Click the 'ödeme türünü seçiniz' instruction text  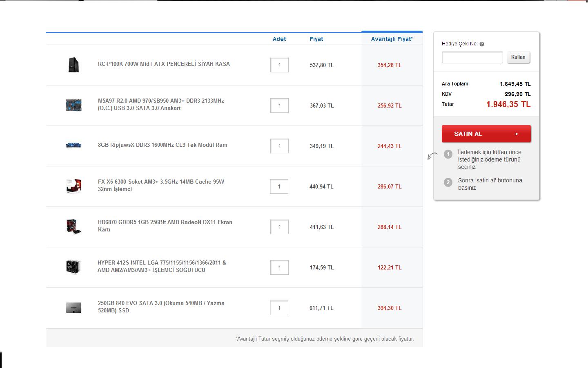[x=490, y=159]
